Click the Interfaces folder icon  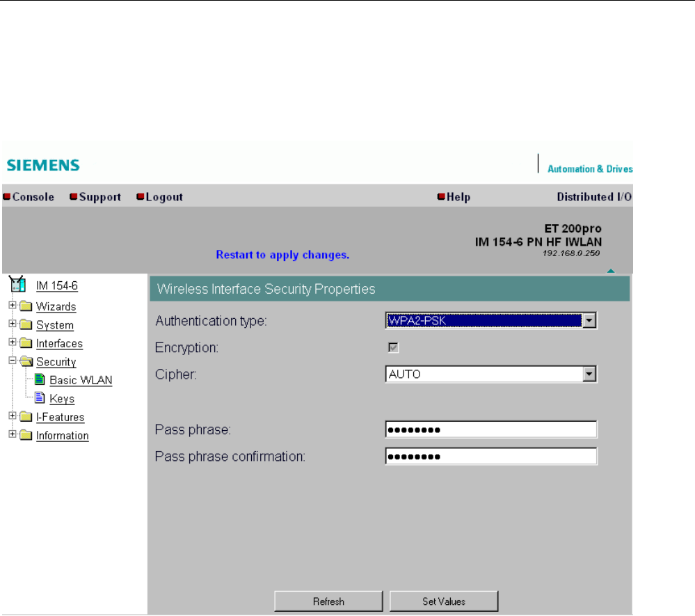(26, 343)
